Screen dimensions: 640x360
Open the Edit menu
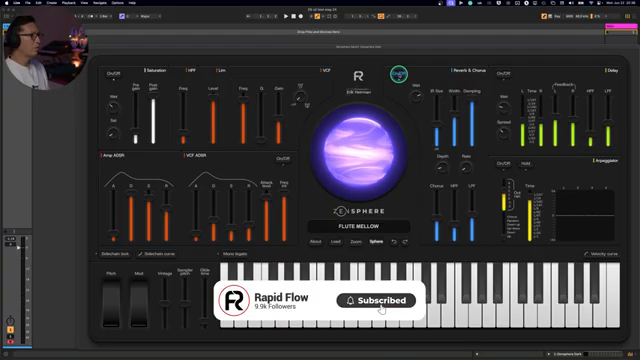click(x=38, y=3)
